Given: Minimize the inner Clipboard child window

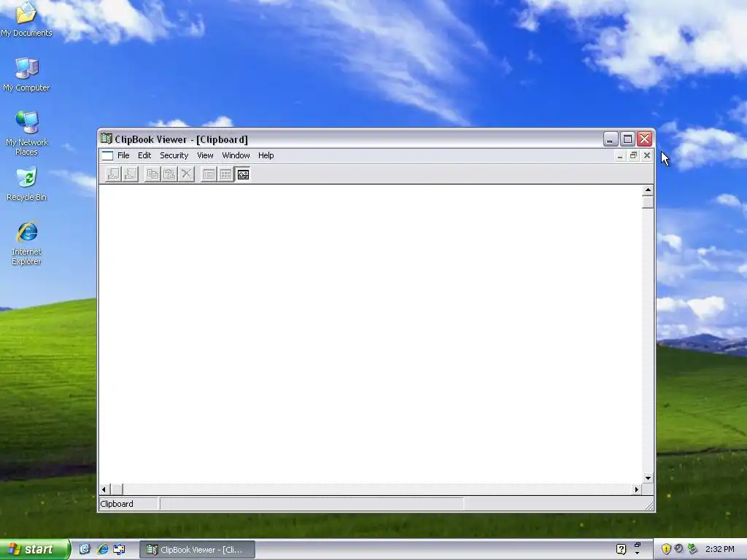Looking at the screenshot, I should (620, 156).
